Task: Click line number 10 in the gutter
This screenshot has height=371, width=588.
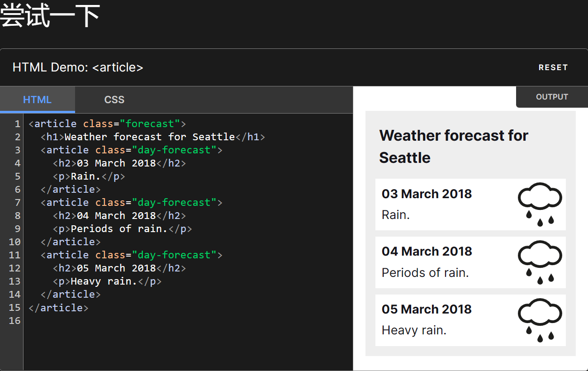Action: point(14,242)
